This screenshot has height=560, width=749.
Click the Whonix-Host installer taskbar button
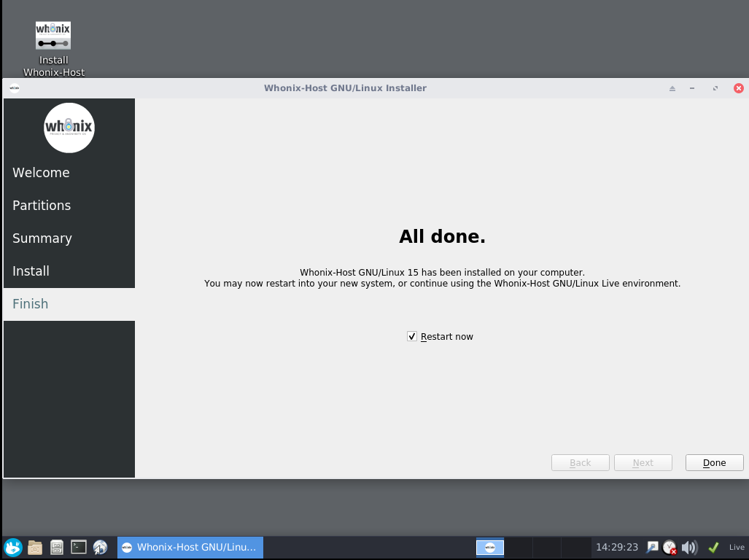(190, 547)
